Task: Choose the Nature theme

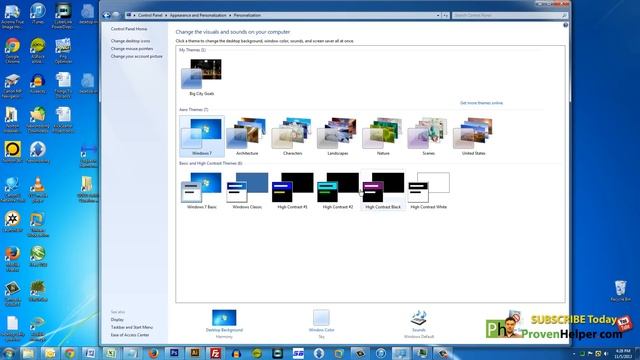Action: pos(383,136)
